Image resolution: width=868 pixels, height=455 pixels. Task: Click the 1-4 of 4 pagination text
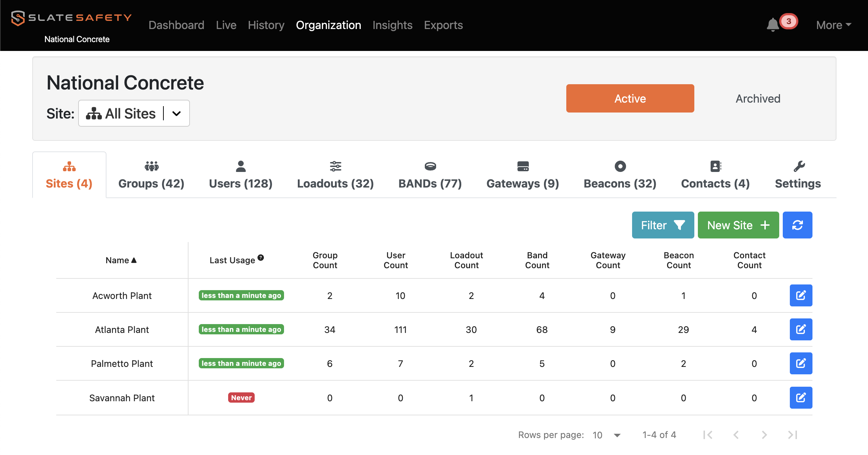tap(659, 435)
